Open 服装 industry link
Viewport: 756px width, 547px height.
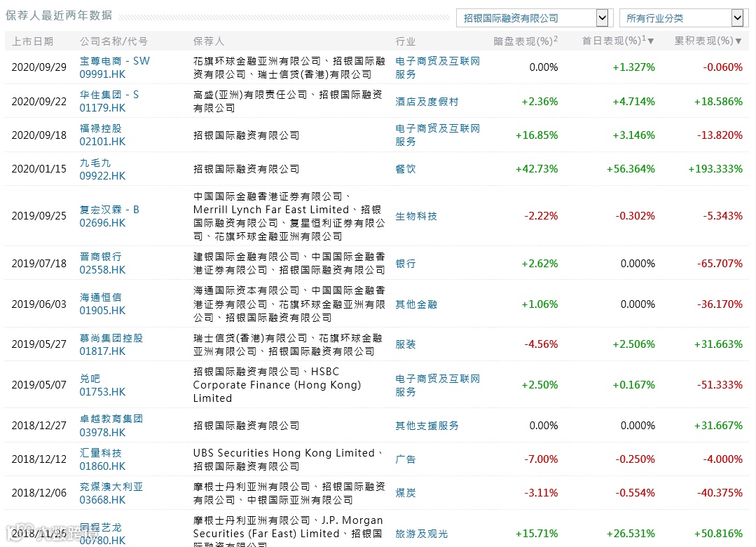click(x=406, y=344)
